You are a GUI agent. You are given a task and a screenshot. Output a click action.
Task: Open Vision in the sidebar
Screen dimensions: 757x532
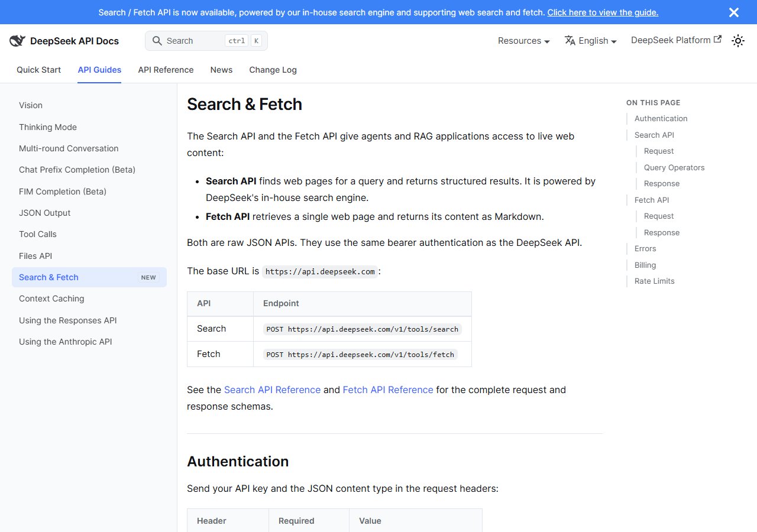coord(89,105)
